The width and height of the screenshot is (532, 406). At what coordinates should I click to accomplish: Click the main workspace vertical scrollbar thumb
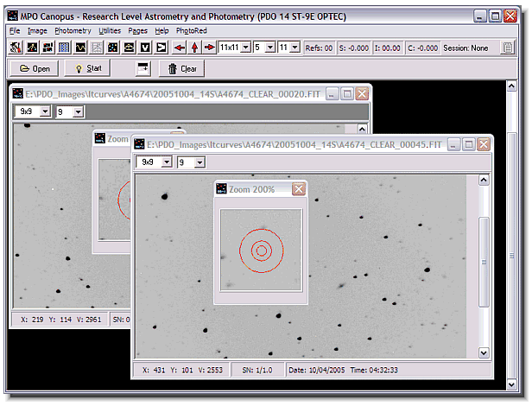pos(511,256)
